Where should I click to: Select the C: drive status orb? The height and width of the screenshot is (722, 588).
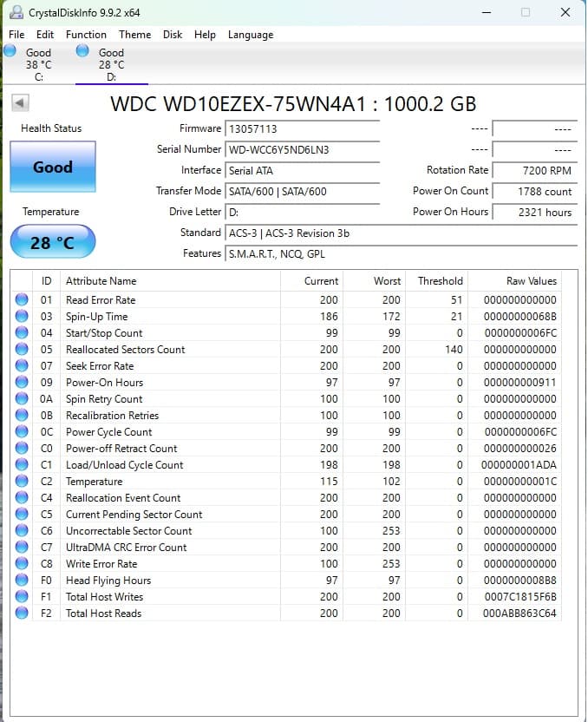pyautogui.click(x=10, y=50)
